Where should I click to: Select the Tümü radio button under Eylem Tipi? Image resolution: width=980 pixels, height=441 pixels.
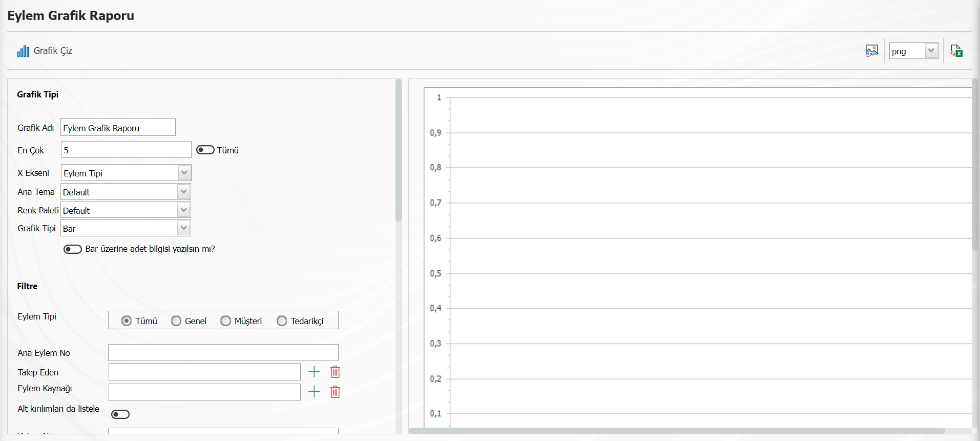(127, 321)
